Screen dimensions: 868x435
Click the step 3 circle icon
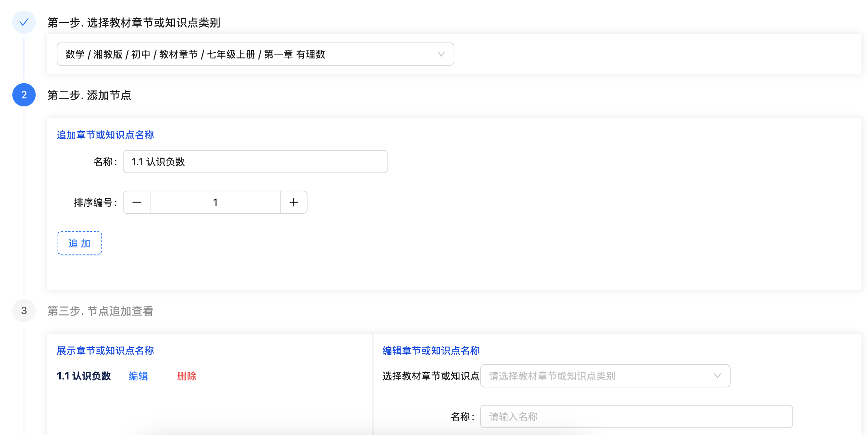(x=24, y=310)
